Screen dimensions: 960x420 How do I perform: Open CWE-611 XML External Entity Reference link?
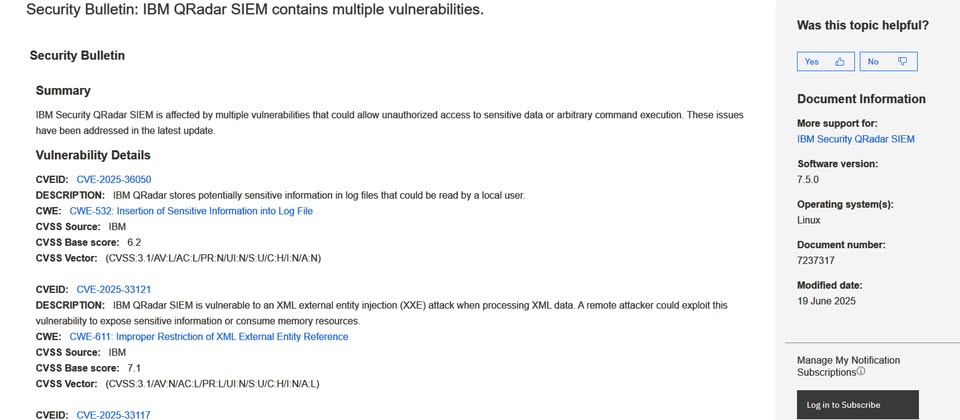[209, 336]
